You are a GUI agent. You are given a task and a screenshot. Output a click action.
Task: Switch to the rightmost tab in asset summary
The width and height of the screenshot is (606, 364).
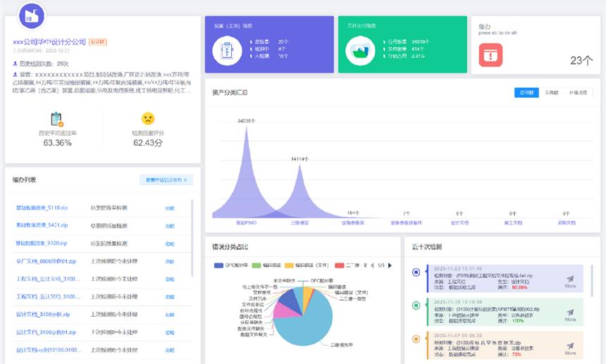pos(578,92)
